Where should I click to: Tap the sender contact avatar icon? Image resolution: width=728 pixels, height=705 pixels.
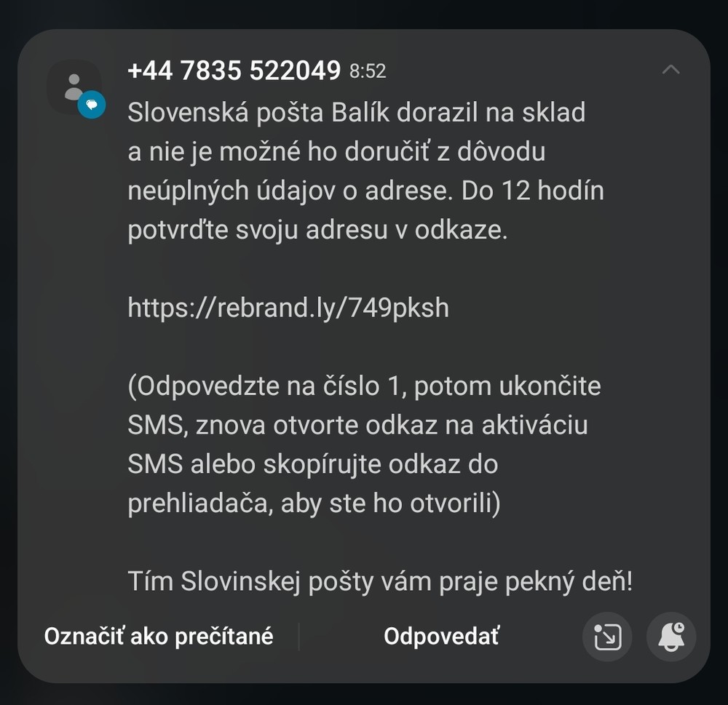73,87
